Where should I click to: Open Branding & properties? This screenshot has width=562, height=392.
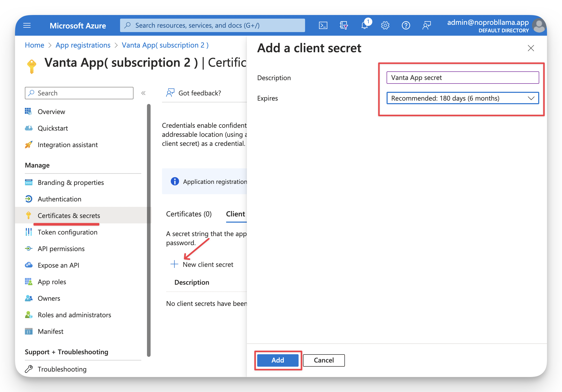71,182
